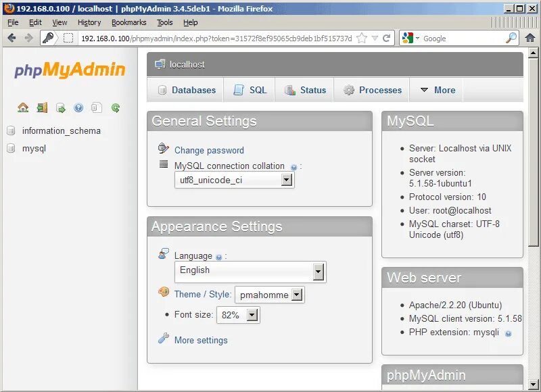This screenshot has height=392, width=541.
Task: Click the Change password key icon
Action: click(x=163, y=148)
